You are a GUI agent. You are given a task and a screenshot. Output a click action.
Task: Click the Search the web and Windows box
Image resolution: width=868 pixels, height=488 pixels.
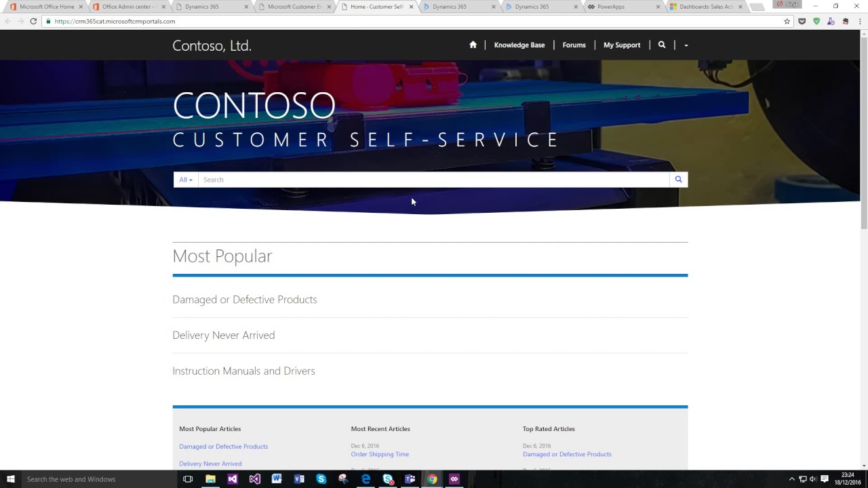point(100,479)
